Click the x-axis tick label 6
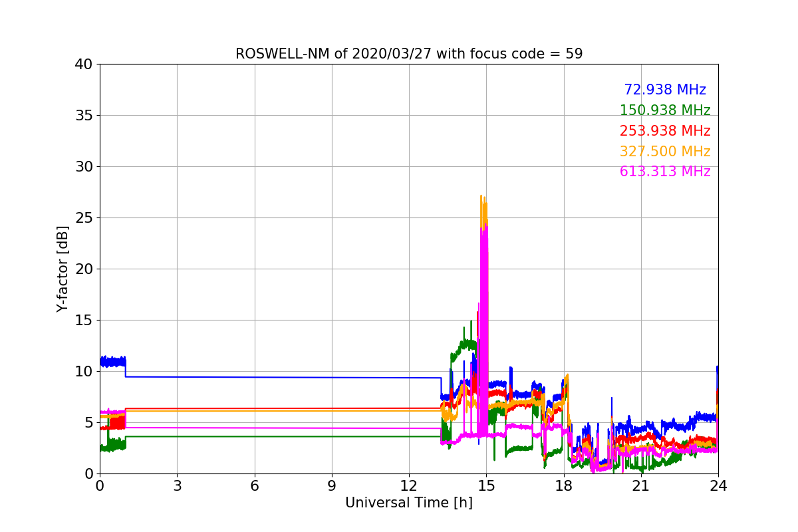The height and width of the screenshot is (532, 798). [255, 486]
